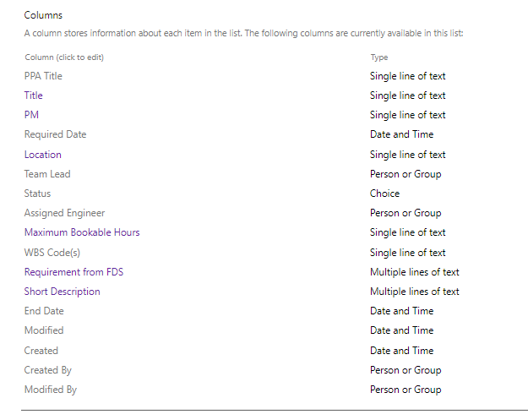The height and width of the screenshot is (420, 528).
Task: Click the Title column link
Action: click(33, 95)
